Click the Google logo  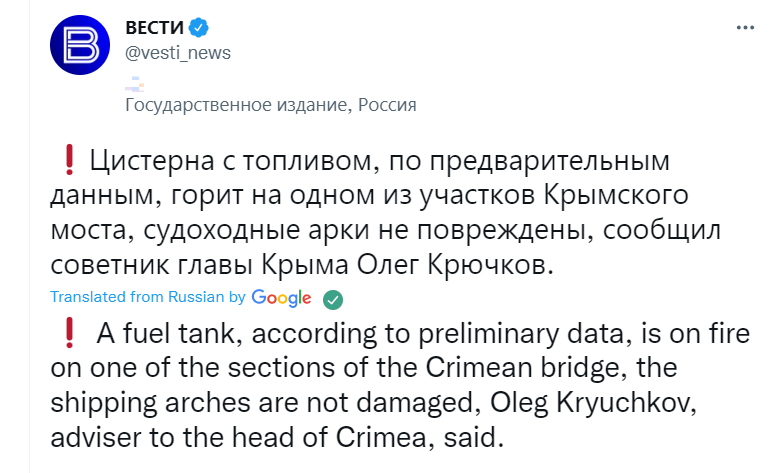click(281, 297)
